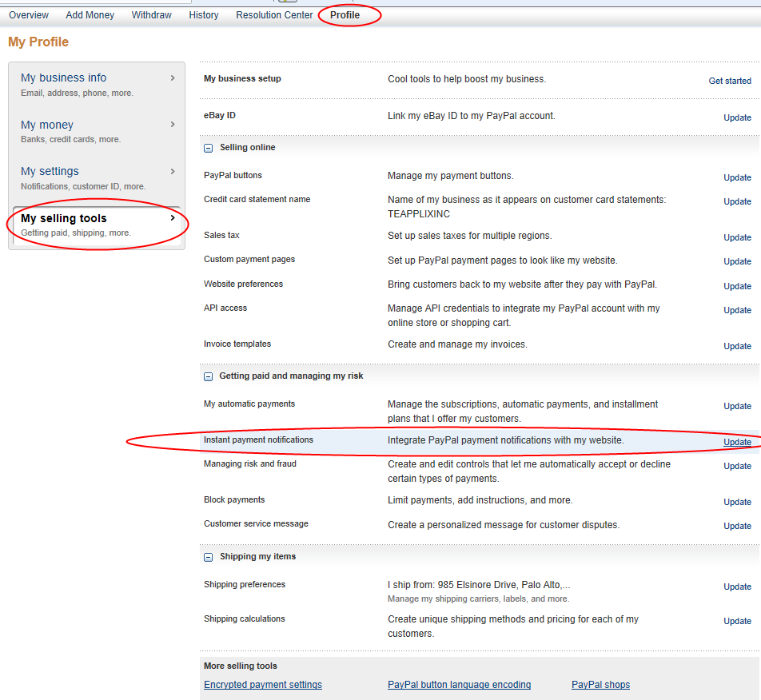Update Customer service message

coord(737,527)
